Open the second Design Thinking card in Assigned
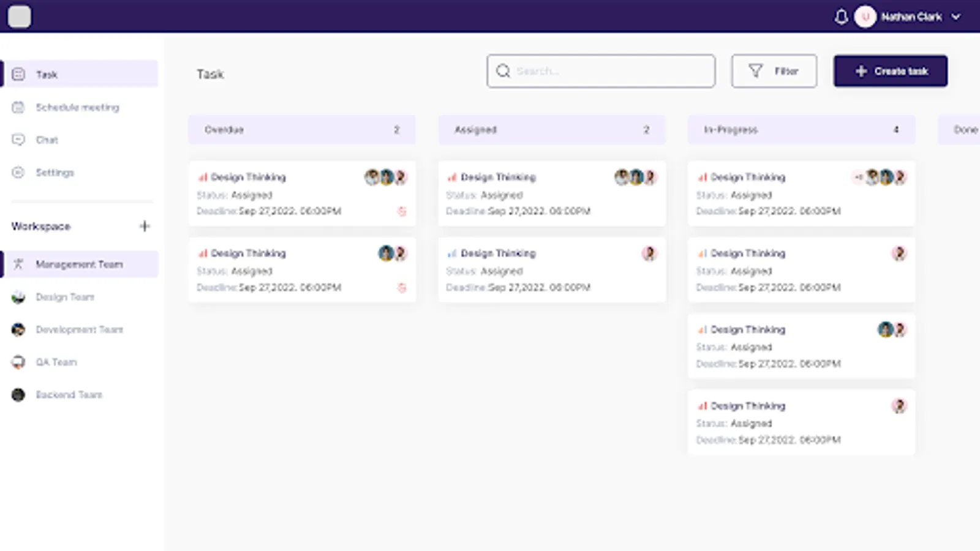980x551 pixels. (551, 269)
